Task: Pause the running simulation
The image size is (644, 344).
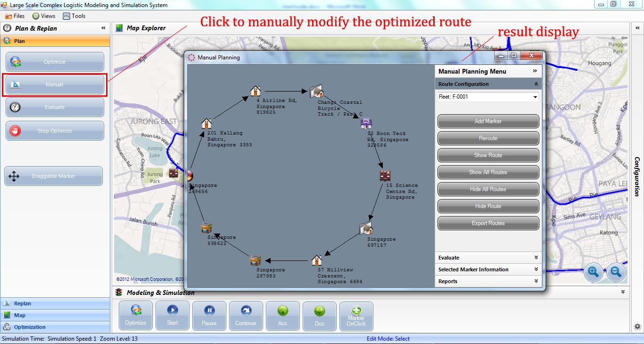Action: coord(209,316)
